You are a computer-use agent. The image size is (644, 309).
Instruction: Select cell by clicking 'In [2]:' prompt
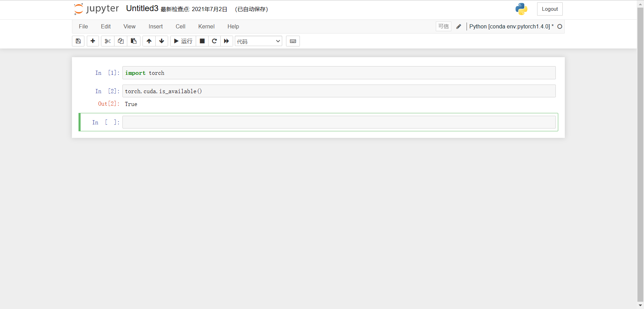click(107, 91)
